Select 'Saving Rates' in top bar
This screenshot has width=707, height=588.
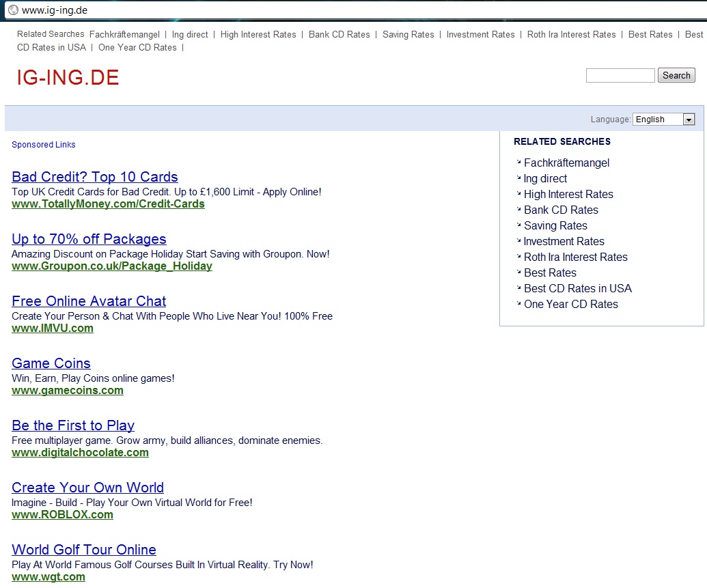(x=408, y=35)
